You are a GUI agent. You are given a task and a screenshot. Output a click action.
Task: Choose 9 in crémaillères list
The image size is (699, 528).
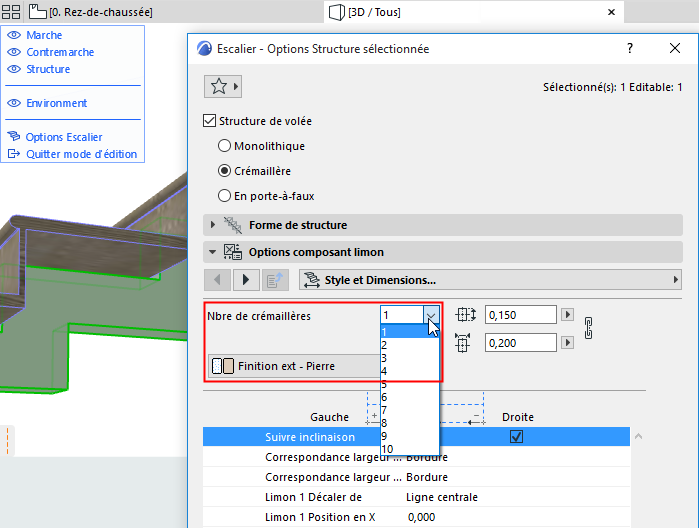click(410, 436)
